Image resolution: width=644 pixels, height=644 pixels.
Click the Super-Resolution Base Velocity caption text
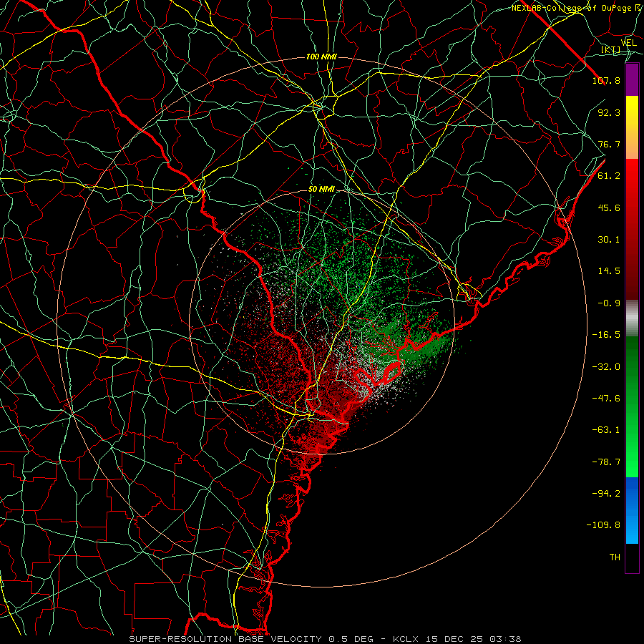(225, 639)
